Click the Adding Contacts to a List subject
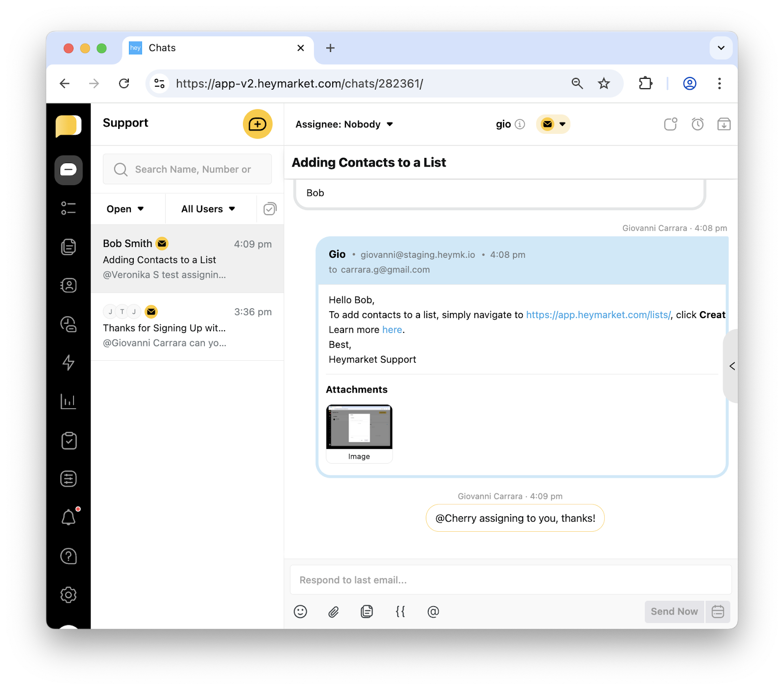 369,162
